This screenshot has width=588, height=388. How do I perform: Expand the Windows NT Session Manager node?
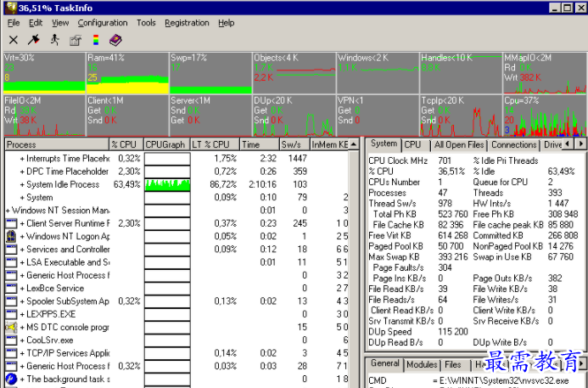point(8,210)
